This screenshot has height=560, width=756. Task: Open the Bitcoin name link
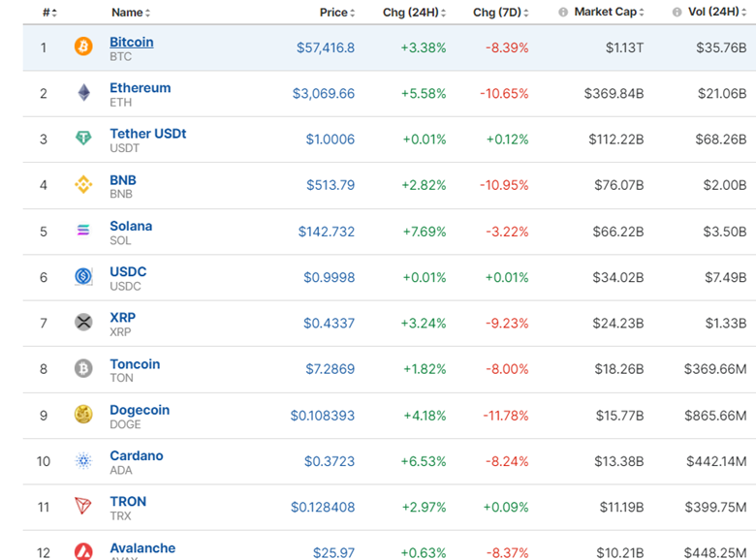pyautogui.click(x=131, y=42)
